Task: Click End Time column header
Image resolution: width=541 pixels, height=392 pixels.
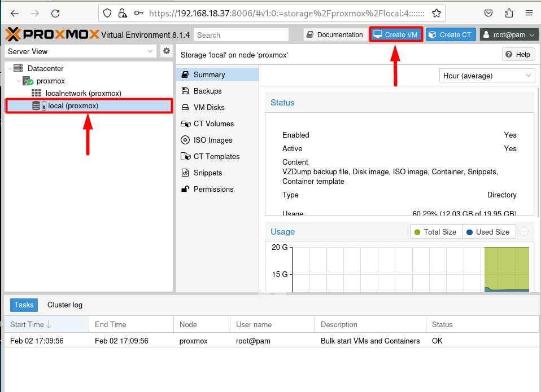Action: pyautogui.click(x=132, y=324)
